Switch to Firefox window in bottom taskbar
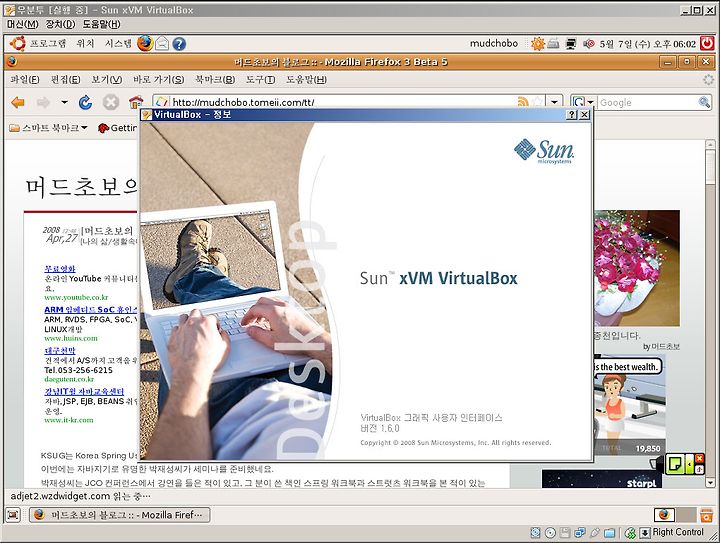720x543 pixels. pyautogui.click(x=119, y=515)
